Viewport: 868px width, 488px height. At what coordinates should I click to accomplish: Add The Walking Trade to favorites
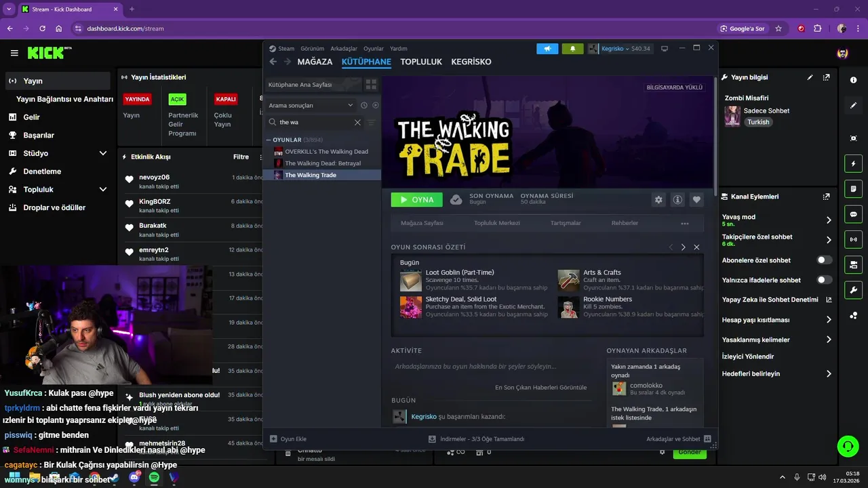(x=696, y=200)
